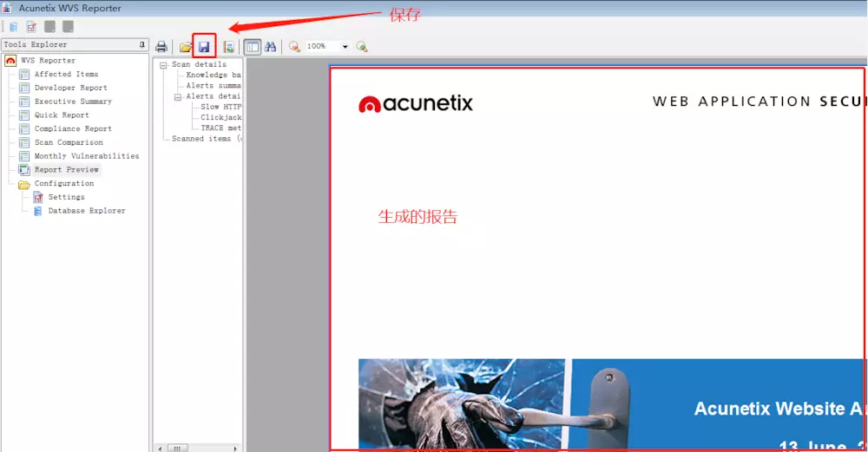This screenshot has height=452, width=868.
Task: Open a report file via folder icon
Action: point(186,47)
